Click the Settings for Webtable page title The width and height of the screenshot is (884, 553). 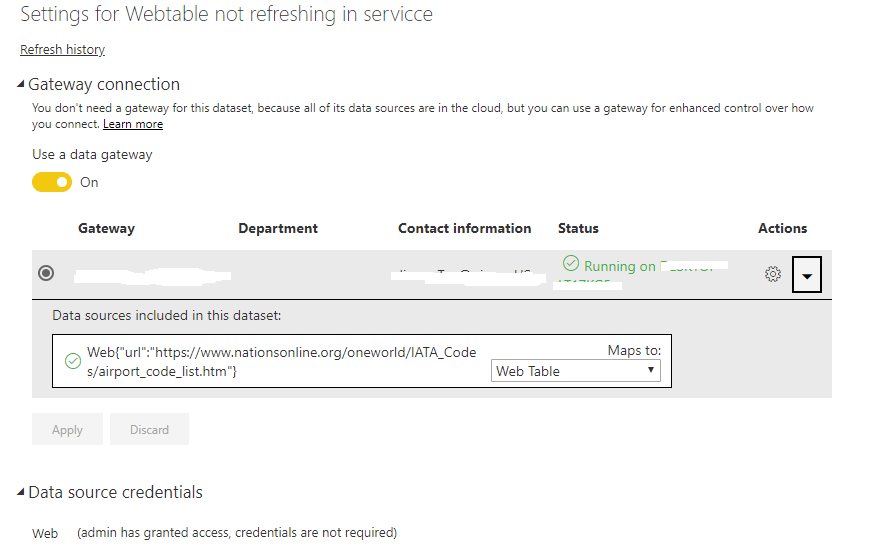pyautogui.click(x=227, y=14)
